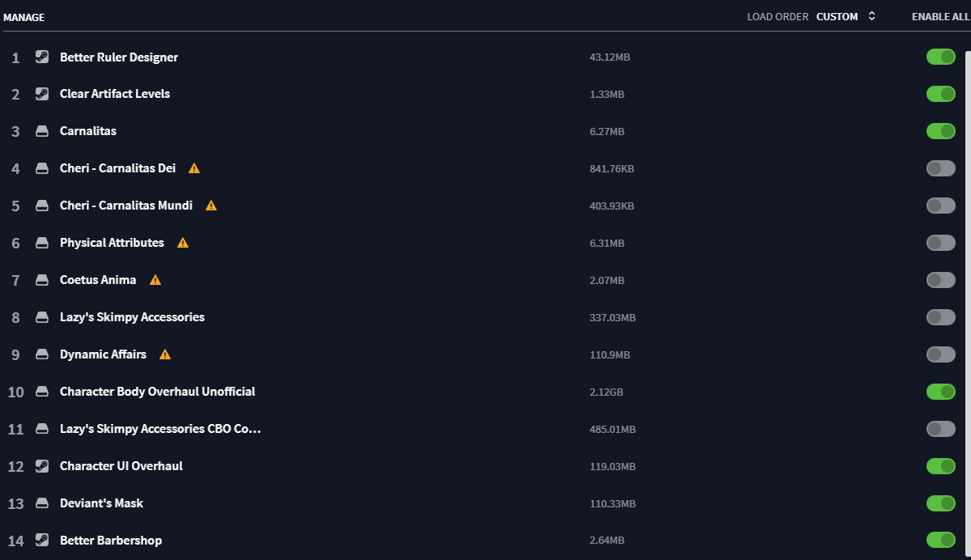
Task: Select the Better Ruler Designer mod name
Action: [119, 57]
